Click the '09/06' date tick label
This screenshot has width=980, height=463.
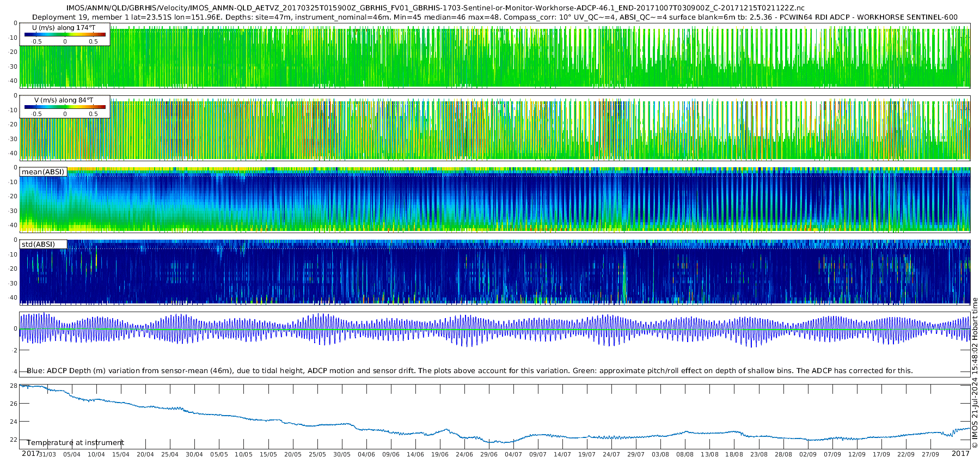pos(391,454)
